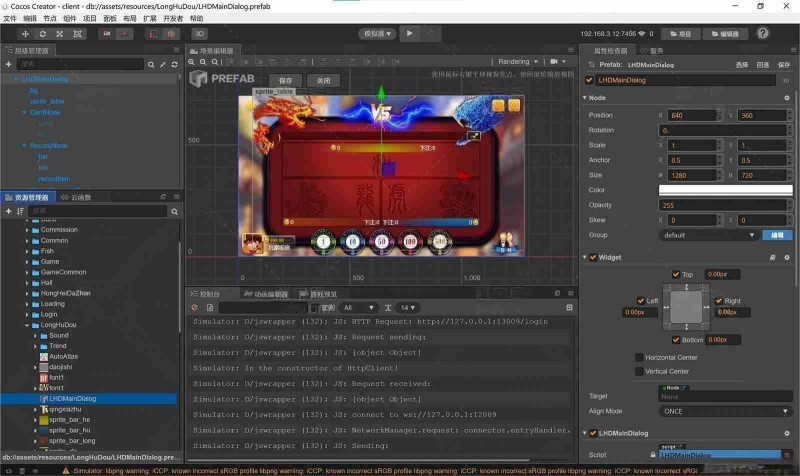Collapse the LongHuDou folder

click(x=27, y=325)
